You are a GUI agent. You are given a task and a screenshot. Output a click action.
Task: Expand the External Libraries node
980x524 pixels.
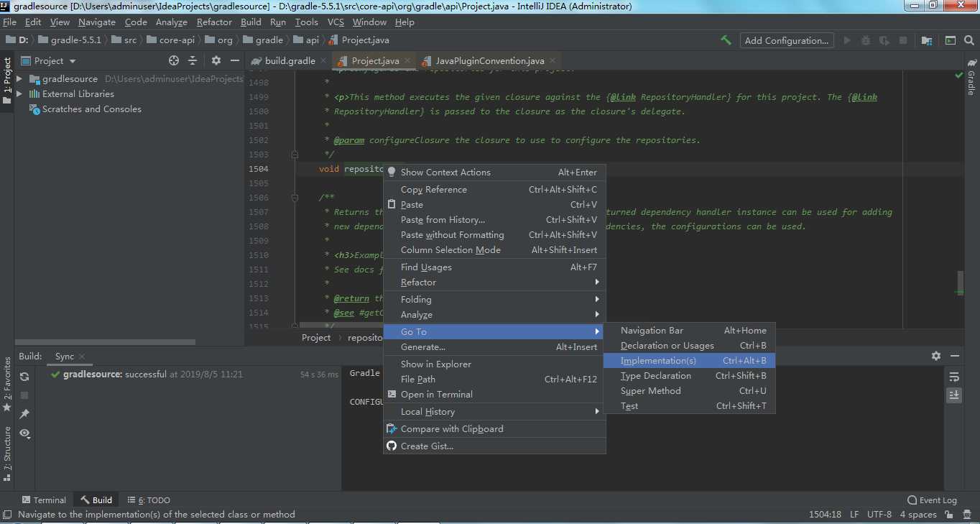[x=19, y=93]
